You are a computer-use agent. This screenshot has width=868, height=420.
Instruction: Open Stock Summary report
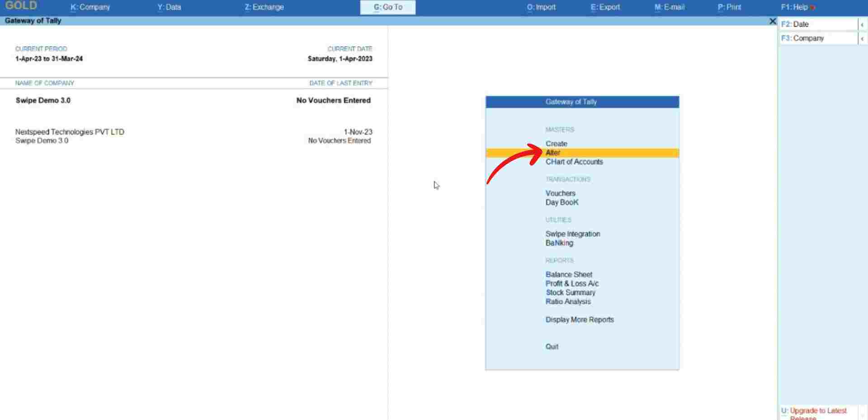[x=571, y=293]
